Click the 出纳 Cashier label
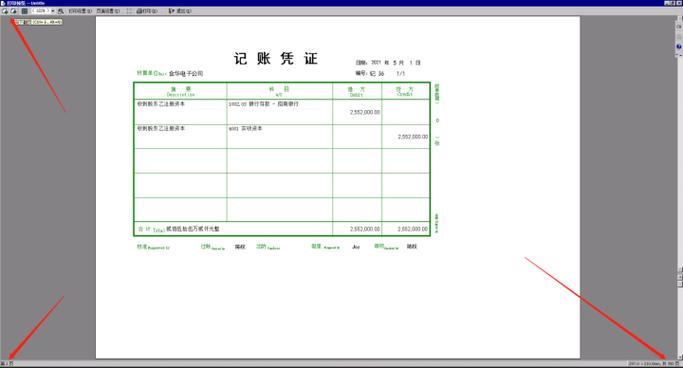683x368 pixels. point(268,247)
